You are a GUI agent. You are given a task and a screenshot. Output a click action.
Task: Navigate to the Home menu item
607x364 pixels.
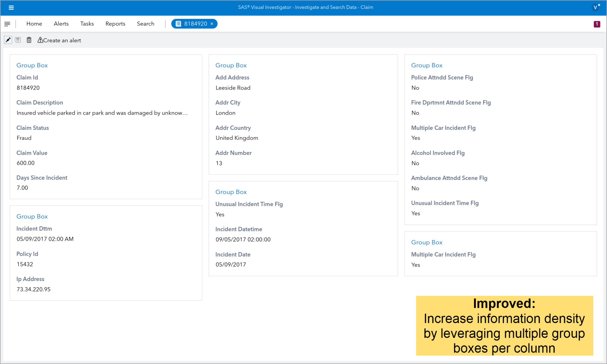(34, 24)
